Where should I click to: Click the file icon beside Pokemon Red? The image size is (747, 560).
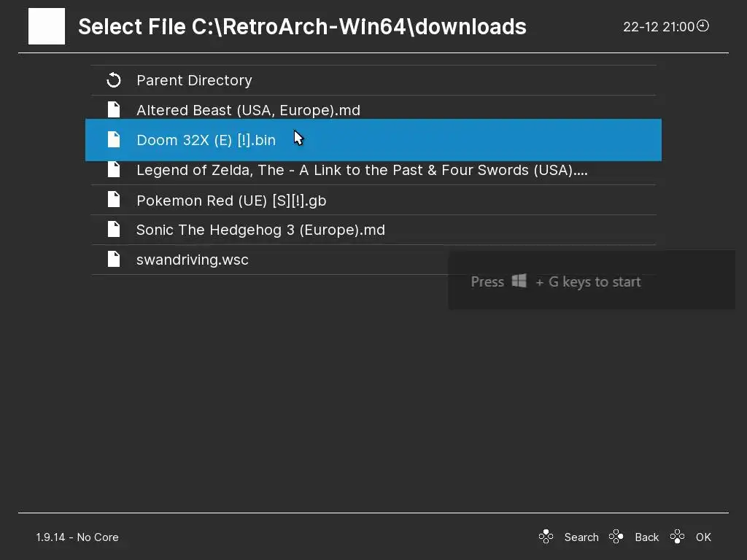point(113,200)
